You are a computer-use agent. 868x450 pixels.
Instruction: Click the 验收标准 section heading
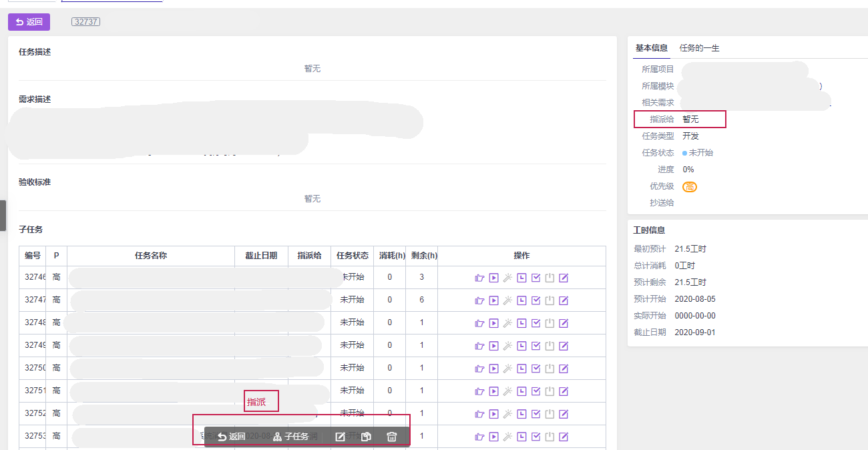point(35,182)
